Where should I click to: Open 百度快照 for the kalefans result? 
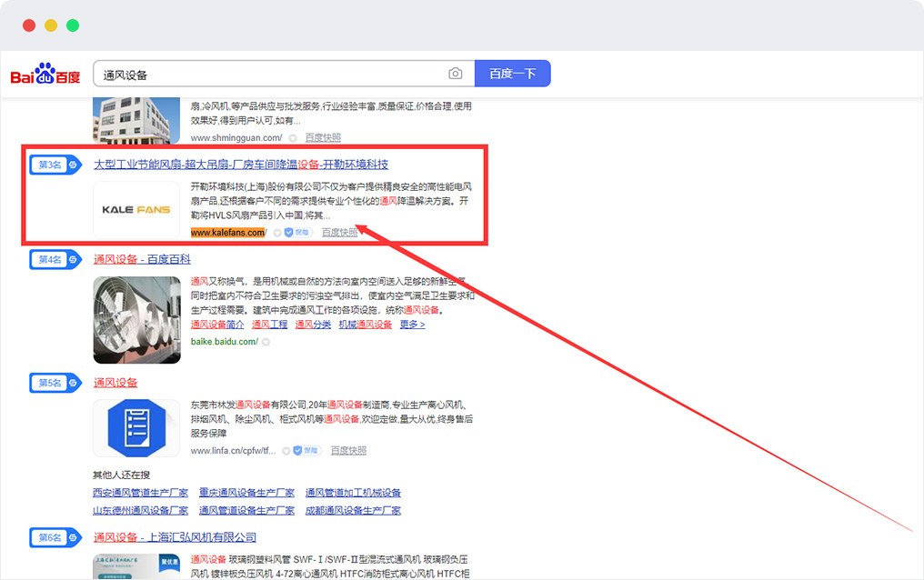339,233
